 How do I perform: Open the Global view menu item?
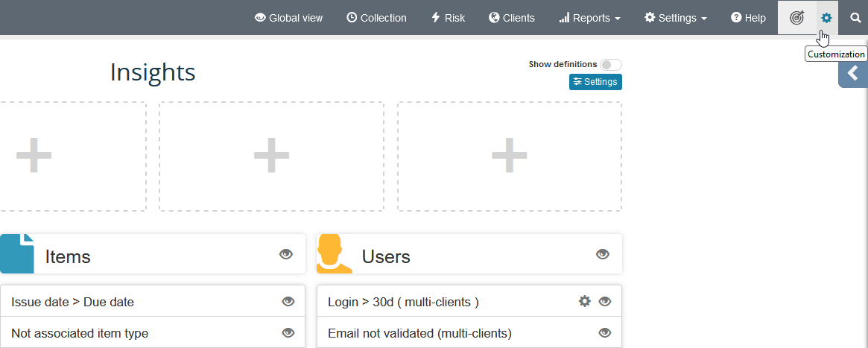tap(288, 18)
